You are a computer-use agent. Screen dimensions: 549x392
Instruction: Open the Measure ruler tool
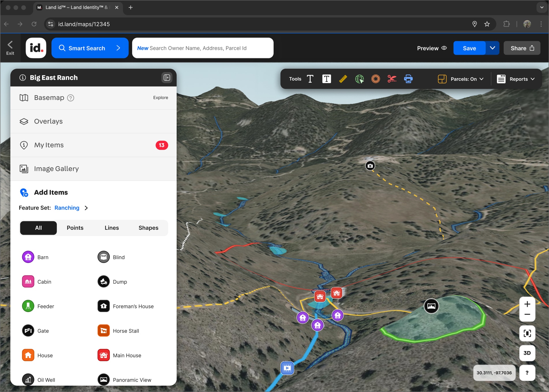click(343, 79)
